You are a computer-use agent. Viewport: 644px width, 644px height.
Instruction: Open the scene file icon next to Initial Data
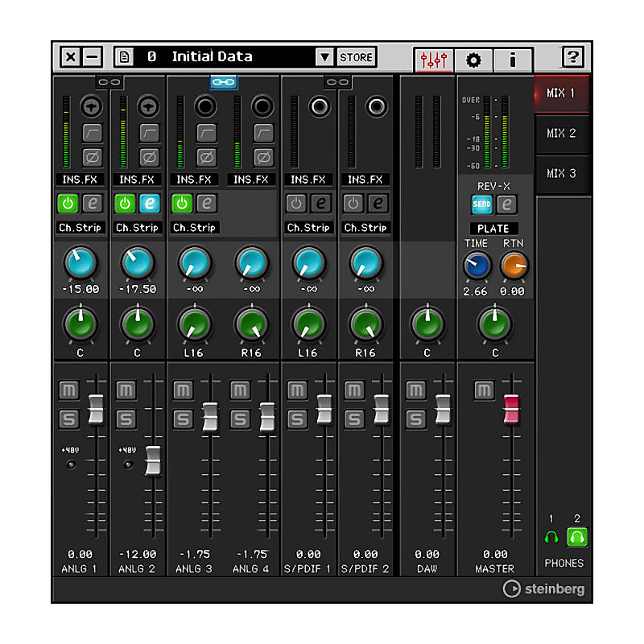tap(125, 56)
